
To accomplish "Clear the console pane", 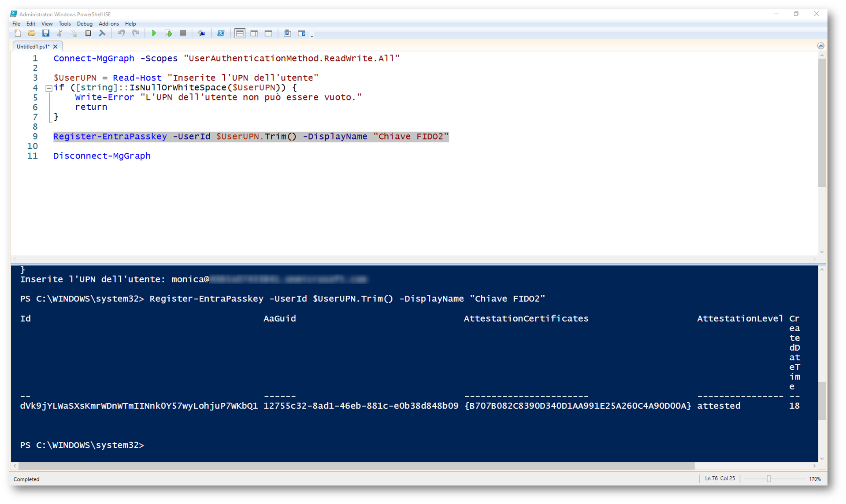I will [102, 33].
